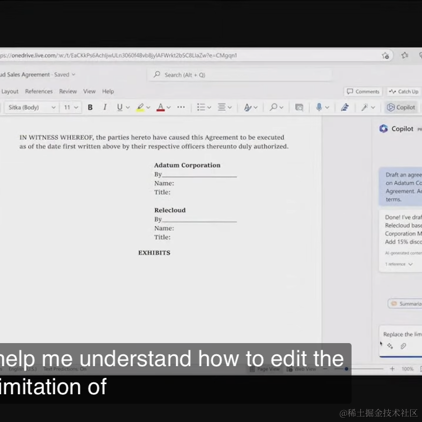Expand underline style dropdown arrow
The image size is (422, 422).
click(128, 107)
